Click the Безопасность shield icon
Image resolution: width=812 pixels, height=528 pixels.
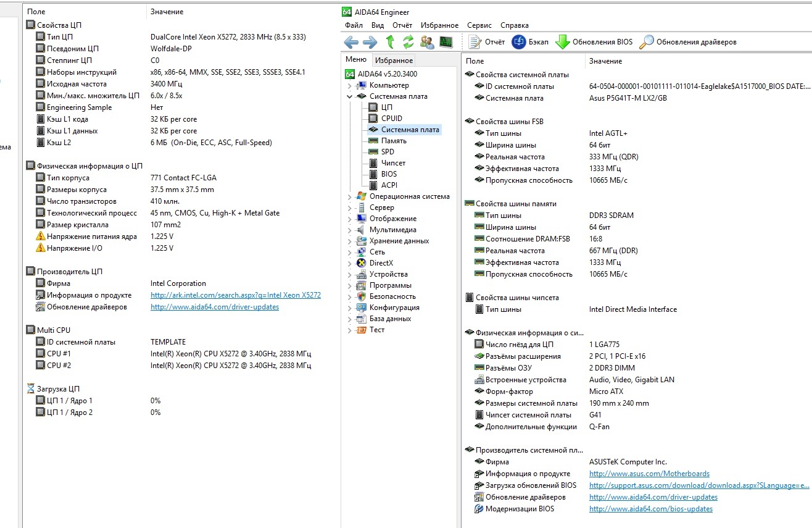tap(362, 296)
